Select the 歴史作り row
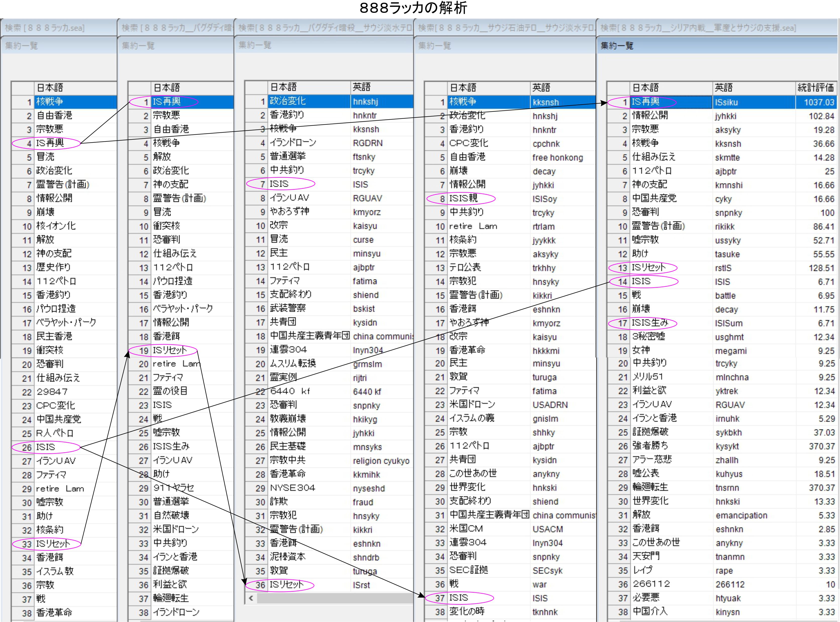 [54, 267]
